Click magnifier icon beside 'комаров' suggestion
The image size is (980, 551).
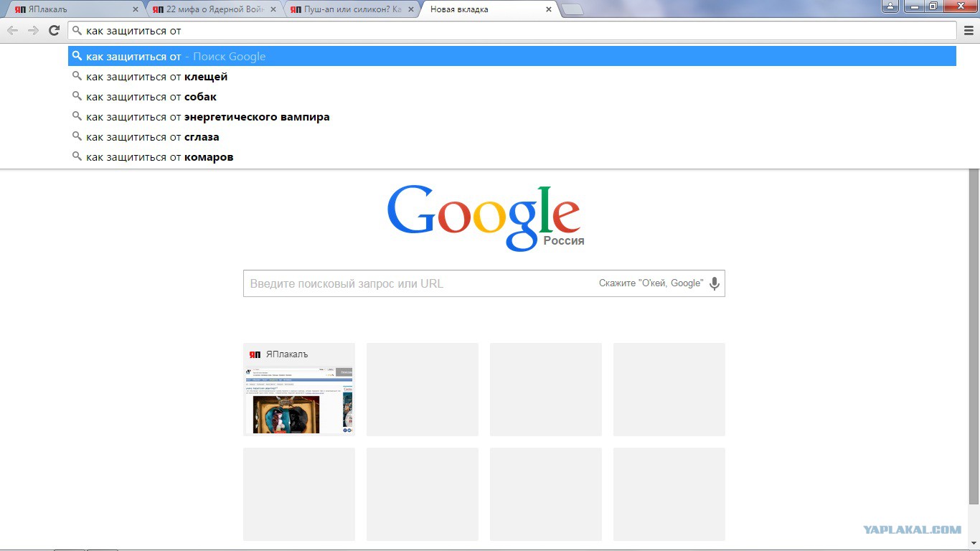(x=77, y=156)
